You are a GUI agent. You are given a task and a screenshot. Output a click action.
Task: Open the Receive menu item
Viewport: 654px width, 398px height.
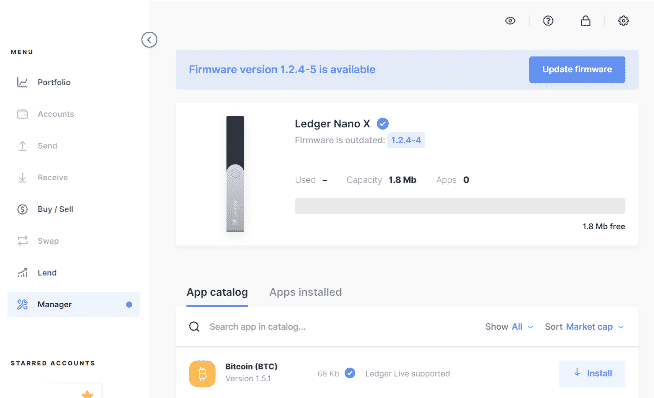pyautogui.click(x=73, y=178)
